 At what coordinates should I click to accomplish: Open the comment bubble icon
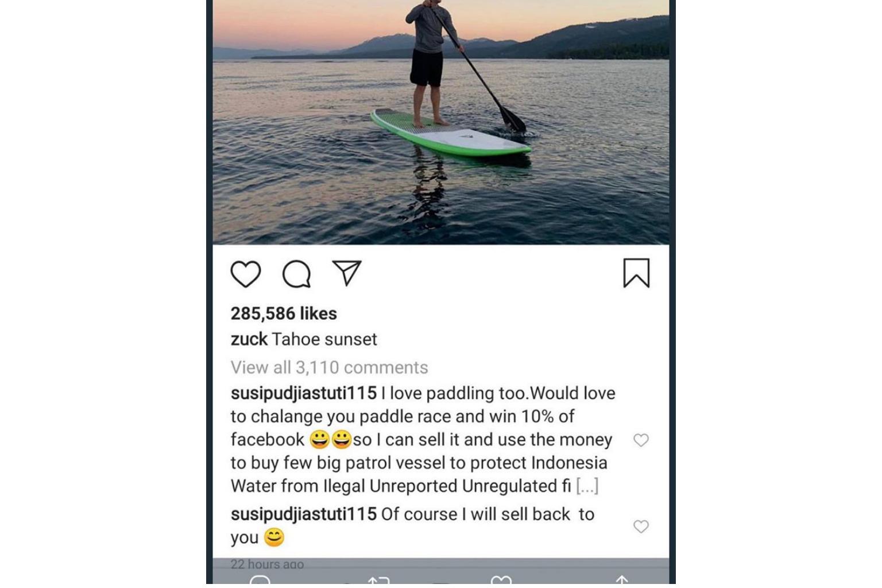(296, 274)
